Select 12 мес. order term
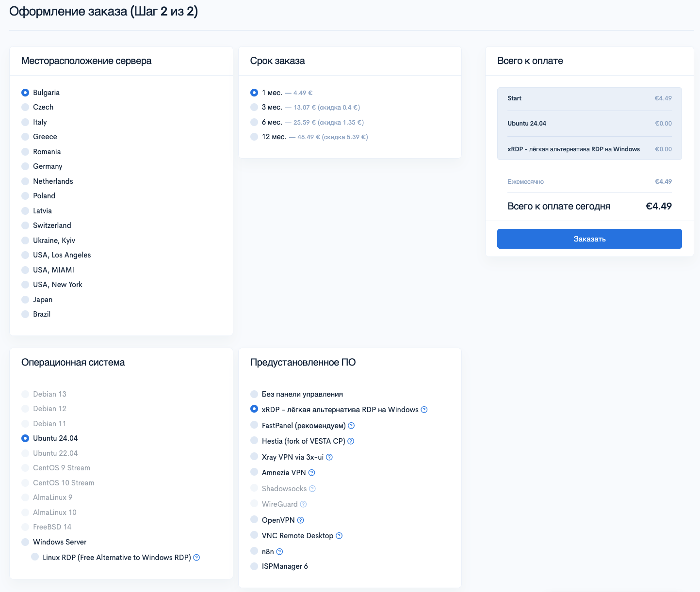 coord(254,137)
